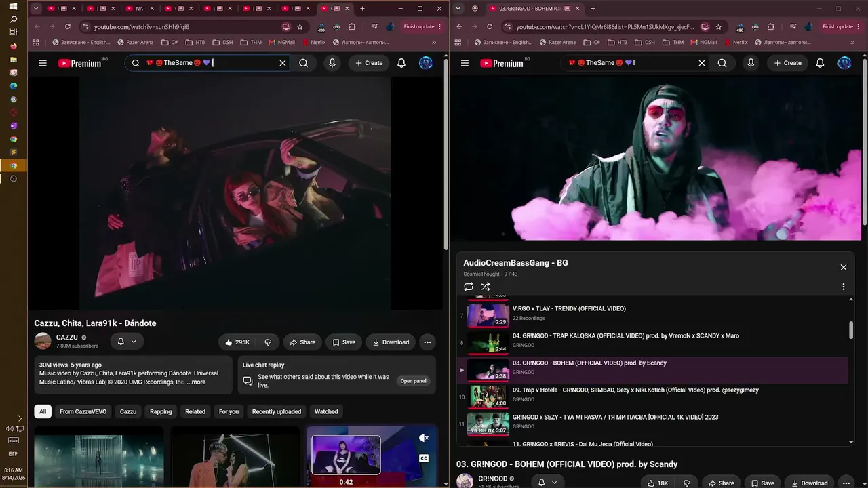Open Extensions menu in left browser
The width and height of the screenshot is (868, 488).
click(x=352, y=27)
